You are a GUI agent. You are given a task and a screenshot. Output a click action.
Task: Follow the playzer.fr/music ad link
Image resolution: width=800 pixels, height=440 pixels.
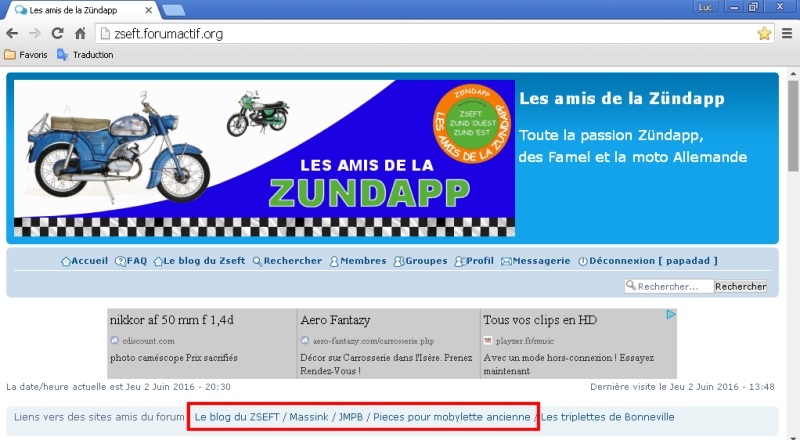[524, 340]
